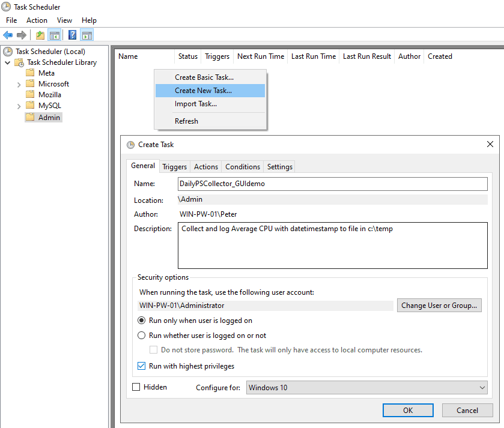Screen dimensions: 504x428
Task: Click the Export List toolbar icon
Action: coord(39,35)
